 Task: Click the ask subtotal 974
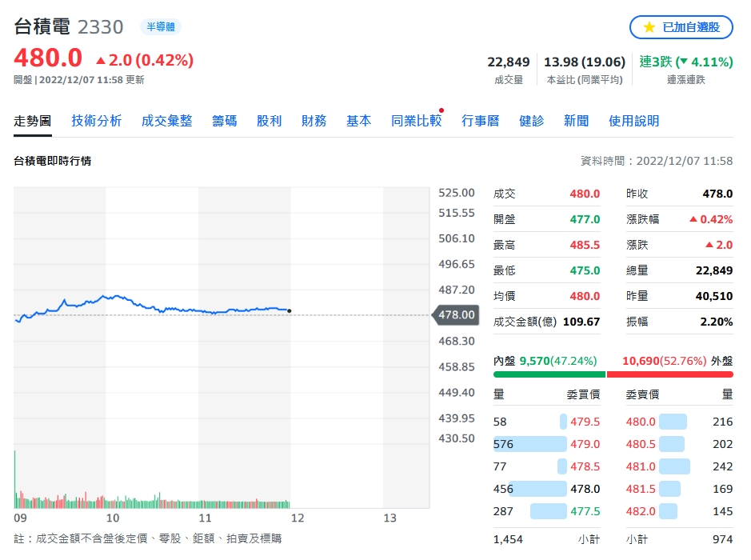click(722, 539)
